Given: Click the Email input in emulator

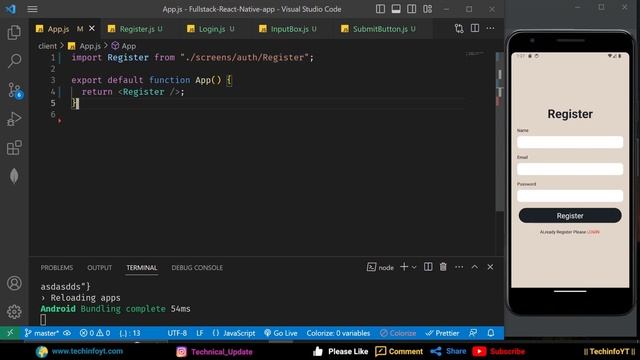Looking at the screenshot, I should (570, 169).
